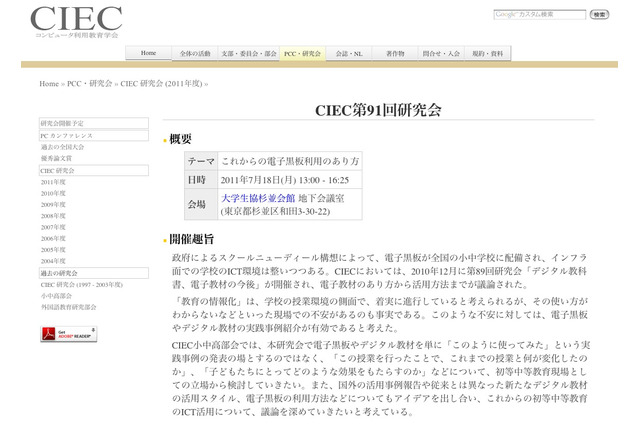The image size is (640, 426).
Task: Open the 会誌・NL menu tab
Action: pyautogui.click(x=349, y=53)
